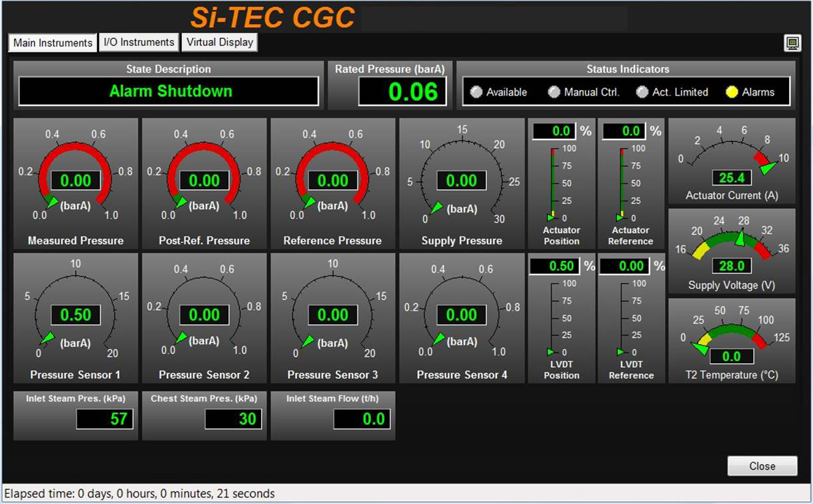813x504 pixels.
Task: Click the Available status indicator light
Action: [x=476, y=92]
